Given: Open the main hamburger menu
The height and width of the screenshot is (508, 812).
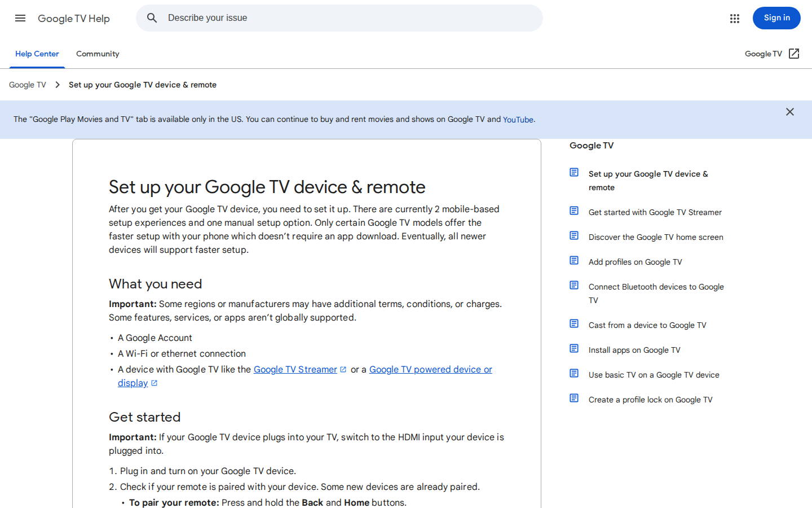Looking at the screenshot, I should [20, 18].
